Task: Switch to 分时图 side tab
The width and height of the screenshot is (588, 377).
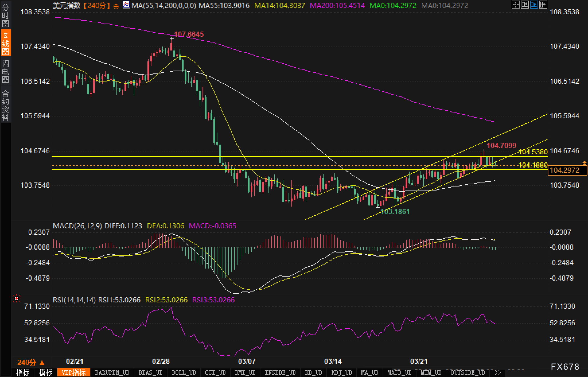Action: pos(5,15)
